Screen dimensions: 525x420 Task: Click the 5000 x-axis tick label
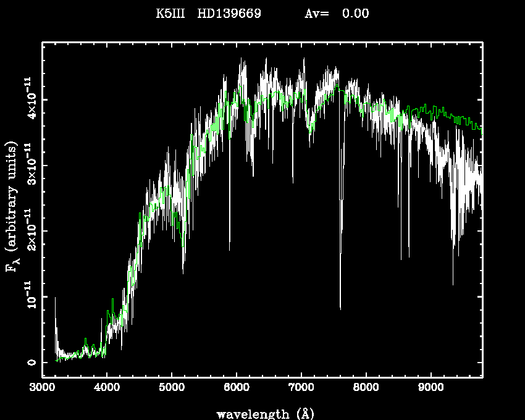[171, 388]
